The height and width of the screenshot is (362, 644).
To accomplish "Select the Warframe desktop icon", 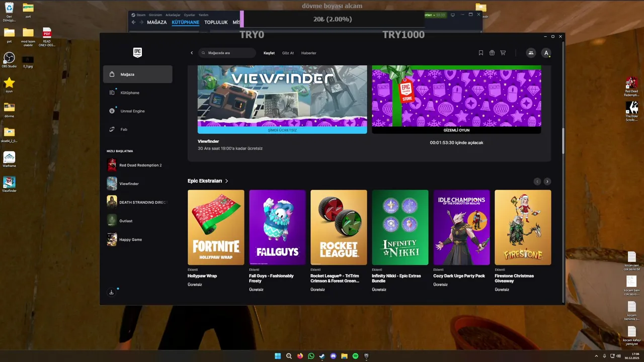I will coord(9,159).
